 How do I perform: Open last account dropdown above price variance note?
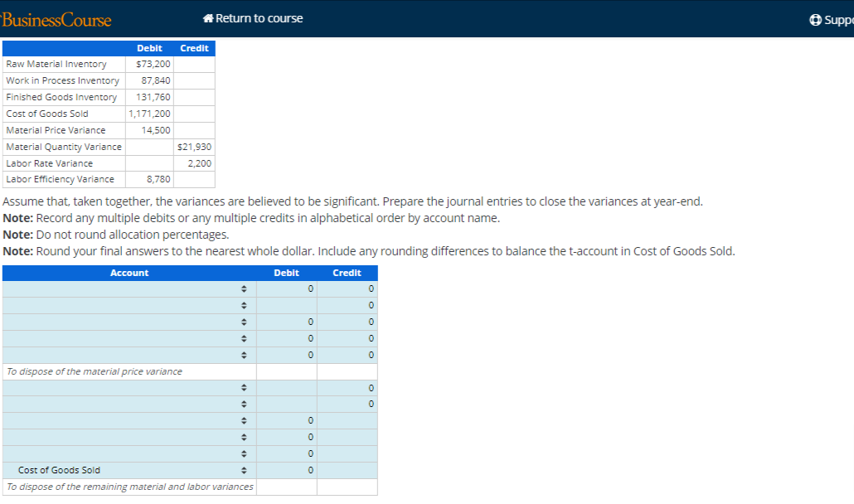pyautogui.click(x=129, y=356)
